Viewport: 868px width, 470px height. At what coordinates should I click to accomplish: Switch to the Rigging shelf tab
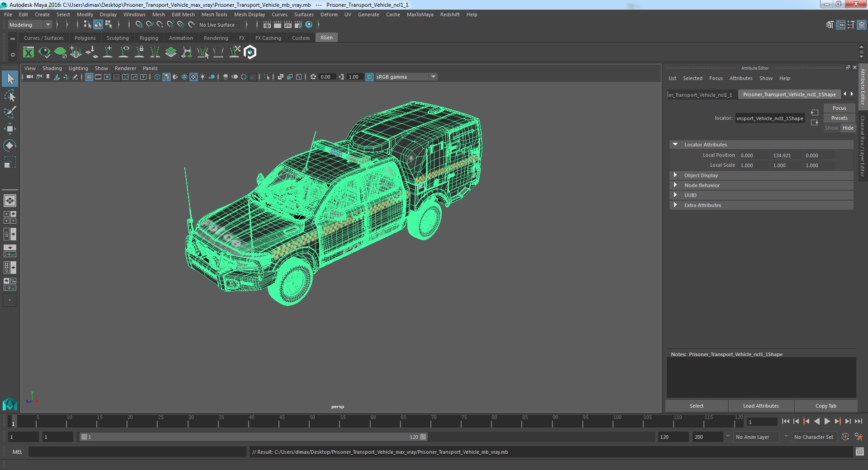[149, 38]
